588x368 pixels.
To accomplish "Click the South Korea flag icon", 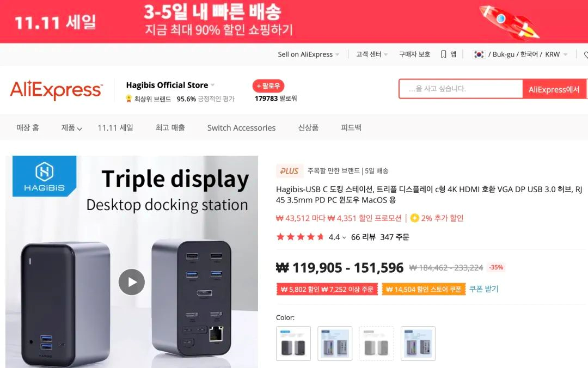I will [x=479, y=54].
